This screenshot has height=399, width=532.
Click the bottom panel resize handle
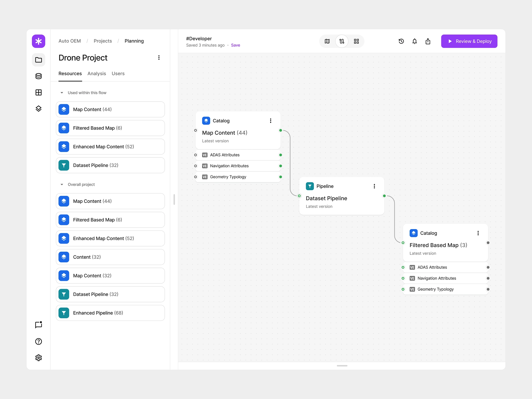[342, 365]
